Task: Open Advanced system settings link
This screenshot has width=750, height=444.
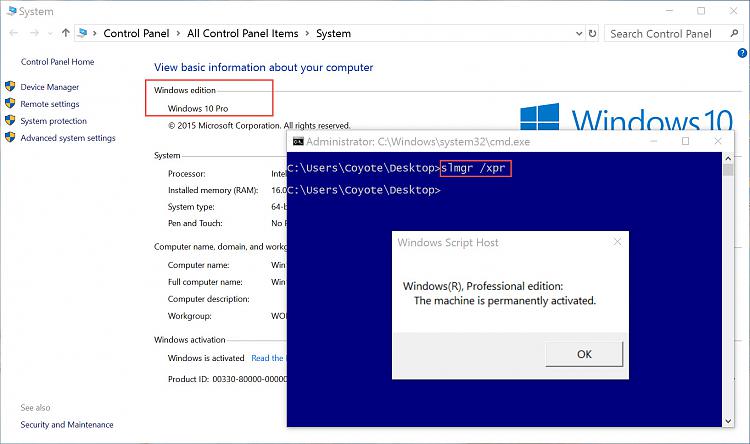Action: [68, 138]
